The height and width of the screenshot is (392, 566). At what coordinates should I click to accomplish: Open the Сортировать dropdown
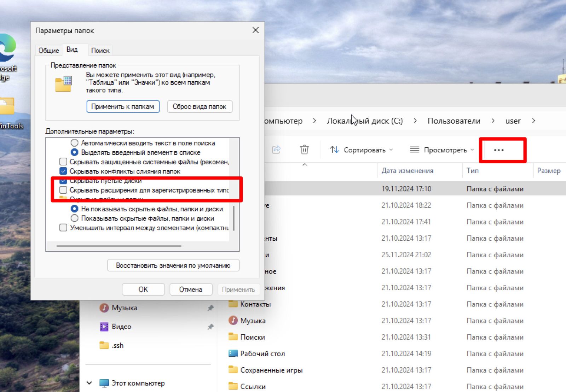click(361, 150)
